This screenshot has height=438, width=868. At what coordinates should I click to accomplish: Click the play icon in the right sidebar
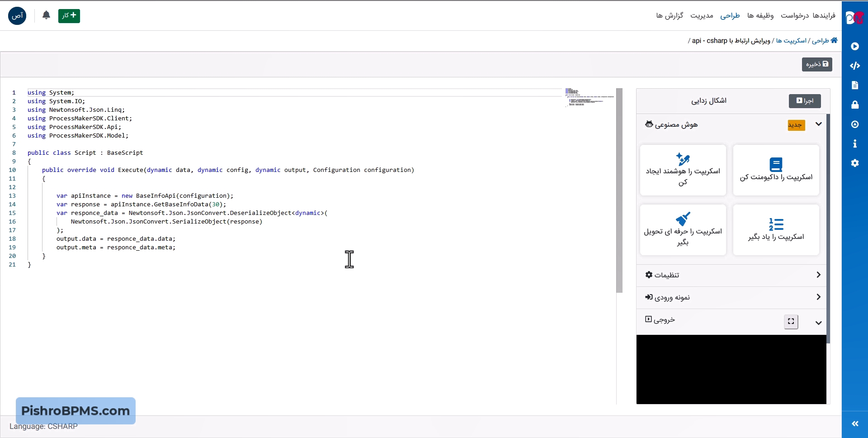[x=854, y=46]
